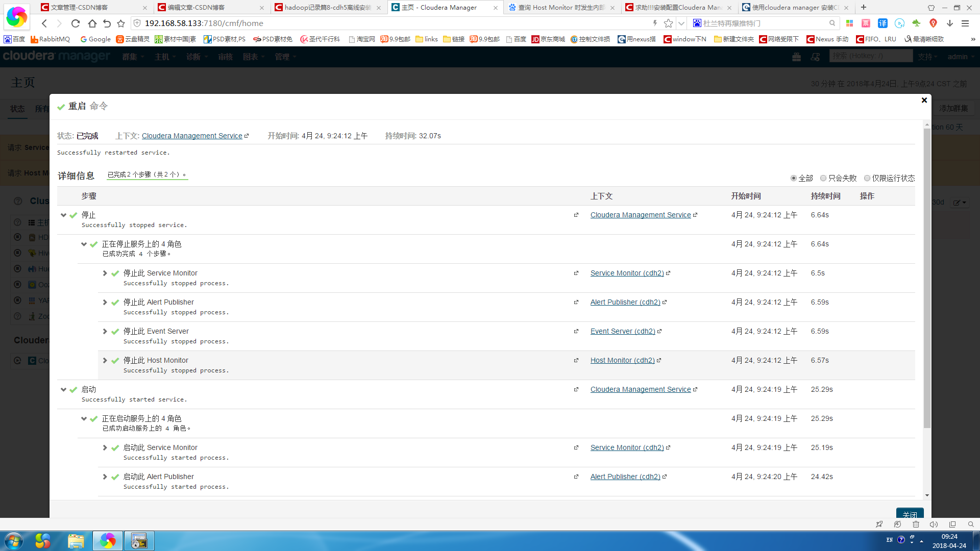Open 用nexus搭 bookmark

[x=636, y=39]
